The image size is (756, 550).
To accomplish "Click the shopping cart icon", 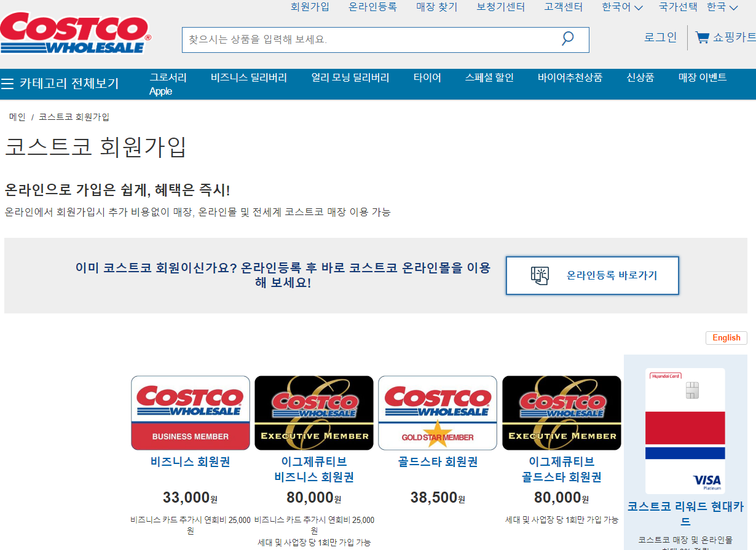I will point(702,37).
